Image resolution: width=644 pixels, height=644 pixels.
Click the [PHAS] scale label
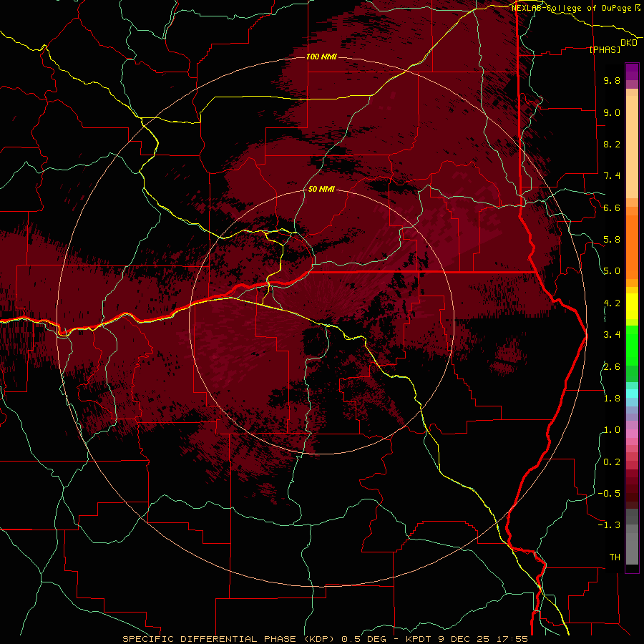[605, 49]
